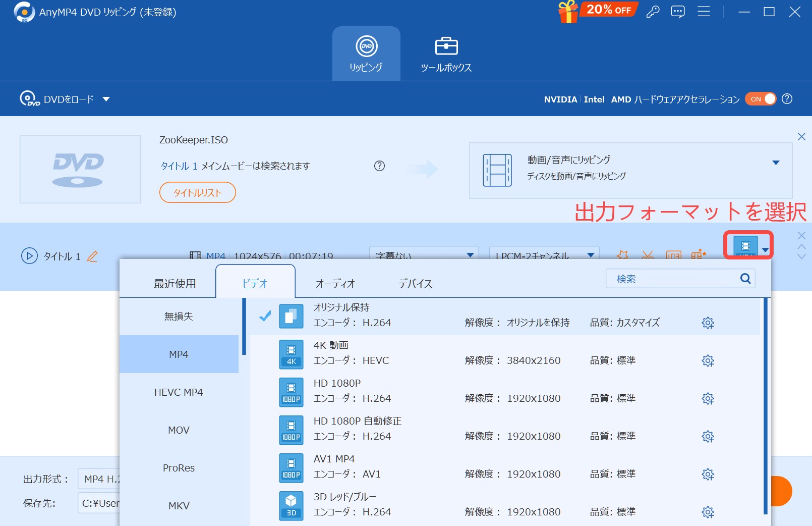Click the 20% OFF gift icon
The width and height of the screenshot is (812, 526).
pos(568,12)
